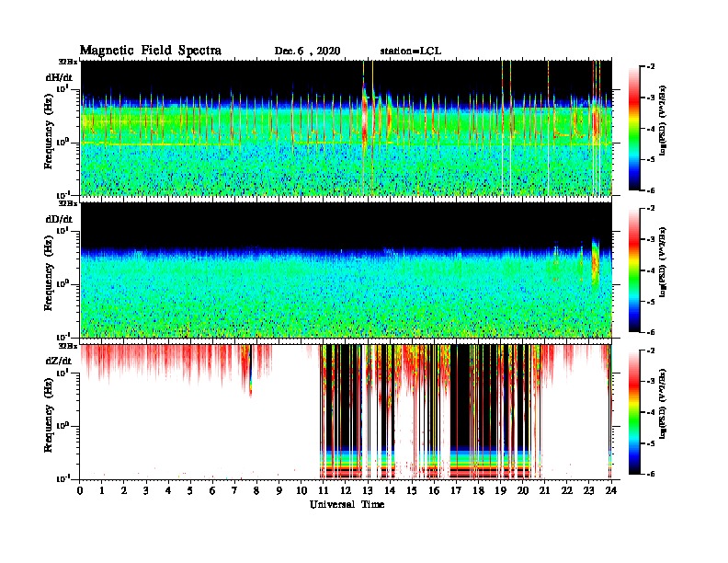
Task: Click the 'Universal Time' axis label
Action: [347, 504]
